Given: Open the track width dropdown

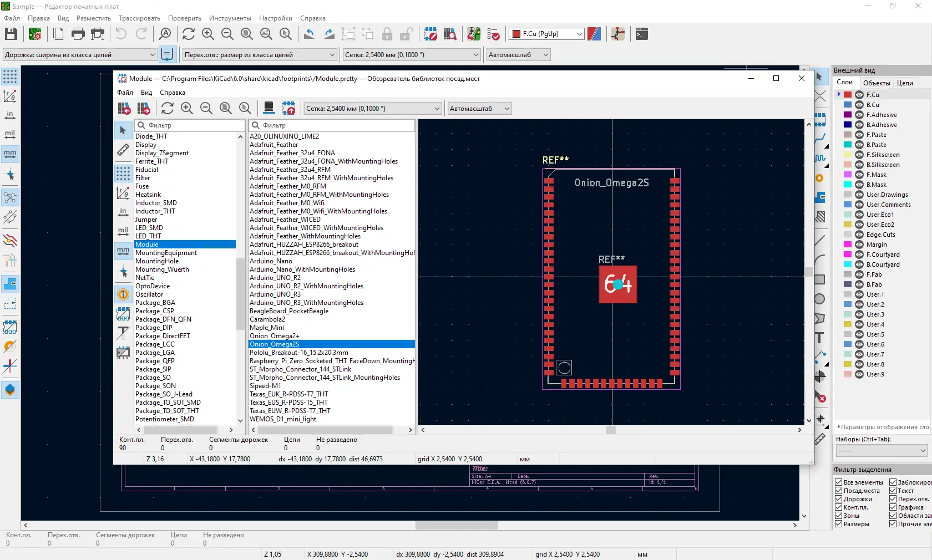Looking at the screenshot, I should [x=152, y=55].
